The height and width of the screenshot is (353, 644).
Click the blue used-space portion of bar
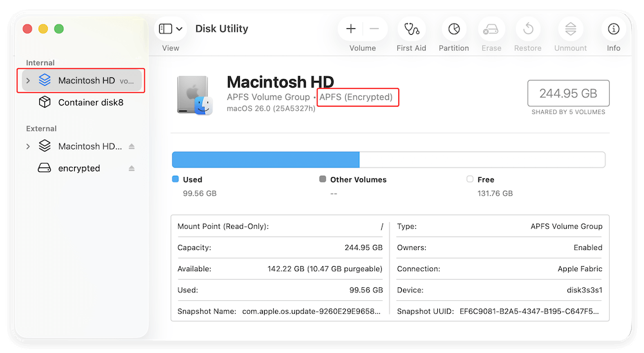coord(266,160)
